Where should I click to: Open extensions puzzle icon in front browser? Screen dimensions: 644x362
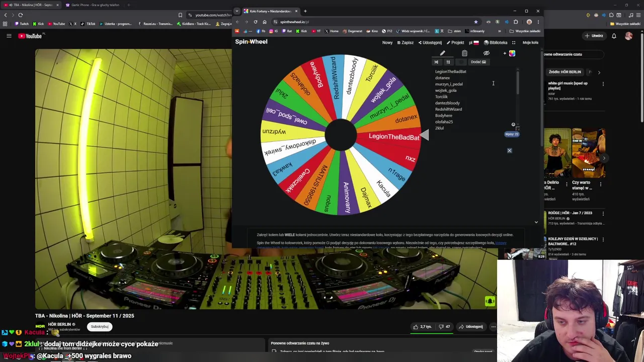click(515, 22)
